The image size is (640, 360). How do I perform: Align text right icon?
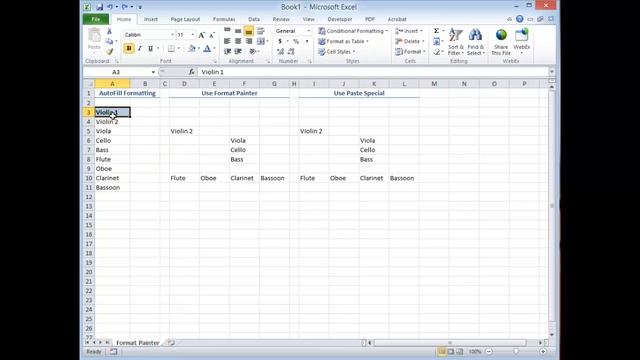point(249,41)
